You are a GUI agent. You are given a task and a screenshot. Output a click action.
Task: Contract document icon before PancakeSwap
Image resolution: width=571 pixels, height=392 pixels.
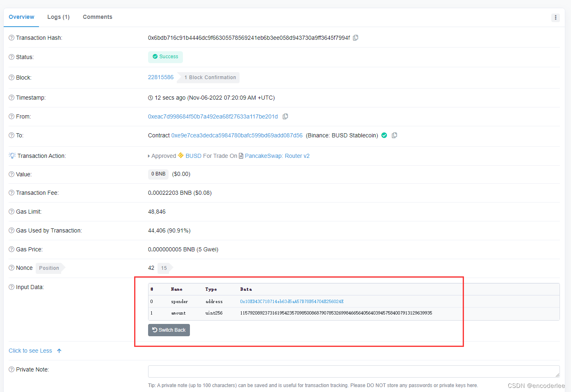pyautogui.click(x=241, y=156)
